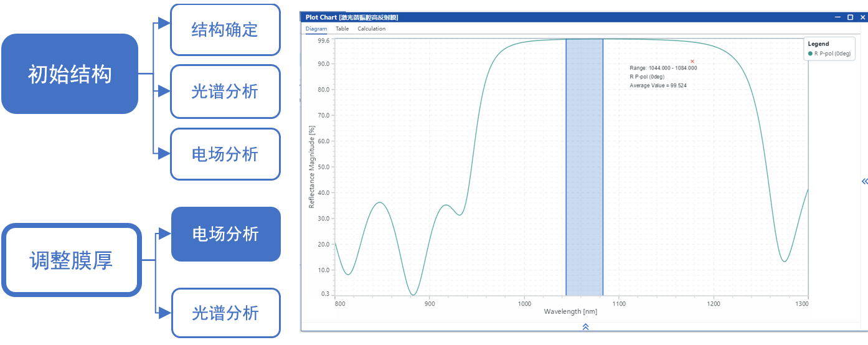Screen dimensions: 868x345
Task: Maximize the Plot Chart window
Action: 850,17
